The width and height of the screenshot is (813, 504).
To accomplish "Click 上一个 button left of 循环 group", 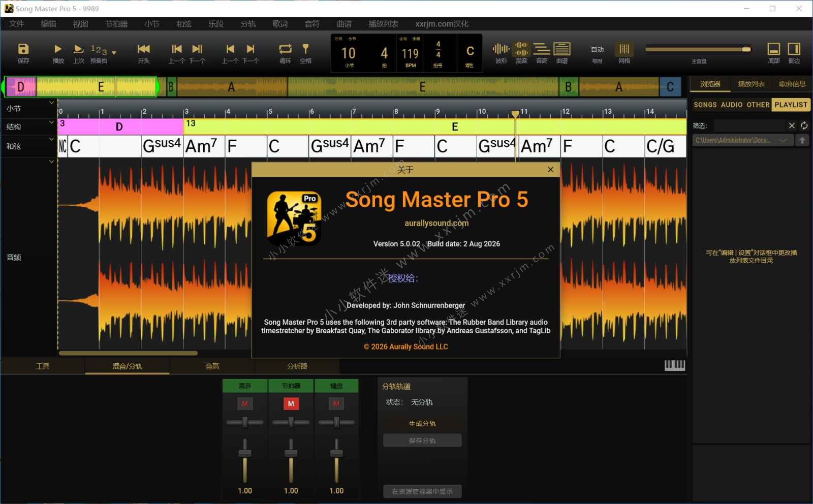I will click(x=230, y=49).
